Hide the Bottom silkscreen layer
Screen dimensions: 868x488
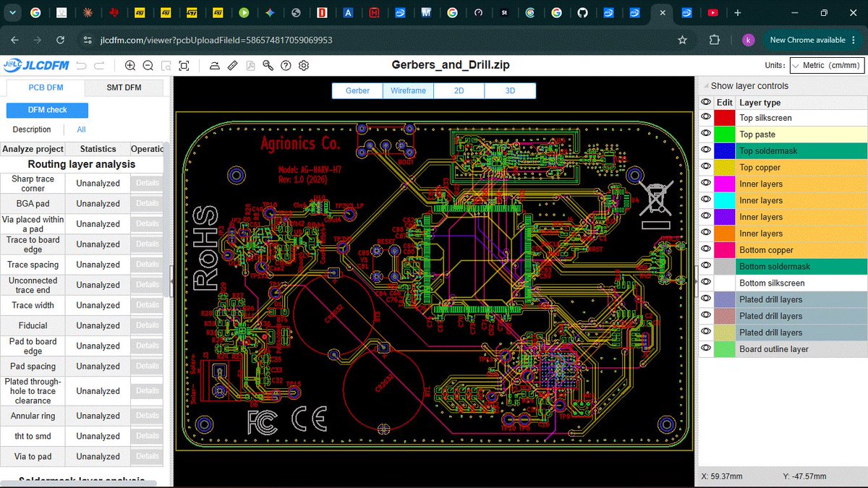coord(705,283)
